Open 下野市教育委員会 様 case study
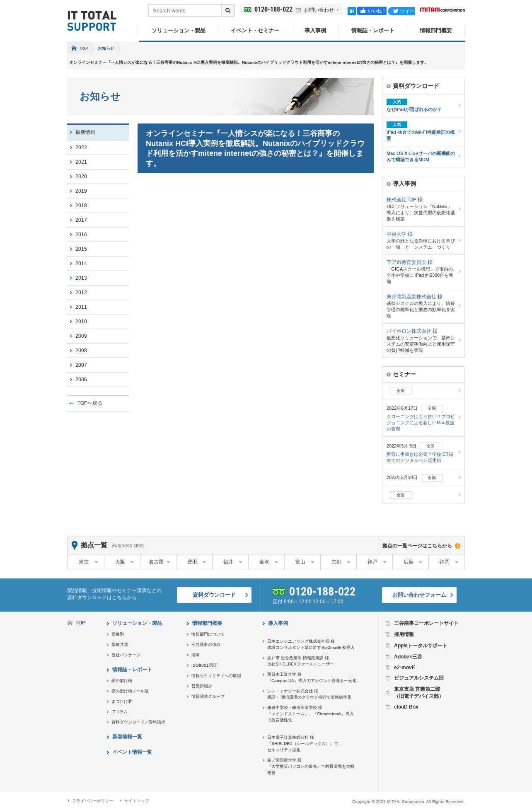This screenshot has height=808, width=532. (x=423, y=272)
